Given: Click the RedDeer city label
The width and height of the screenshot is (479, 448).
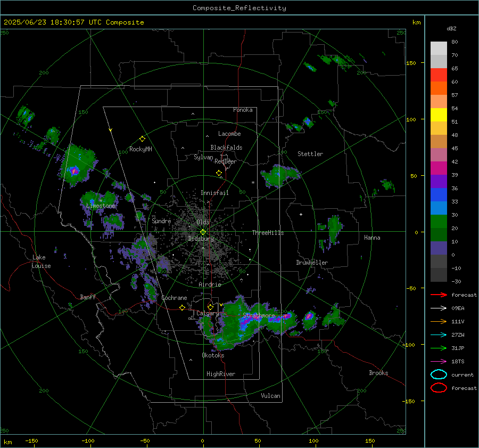Looking at the screenshot, I should [226, 161].
